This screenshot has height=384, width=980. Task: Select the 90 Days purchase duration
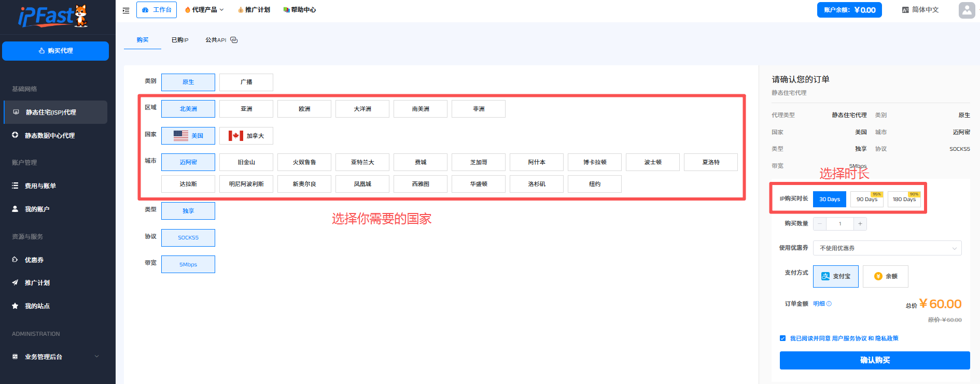tap(866, 200)
